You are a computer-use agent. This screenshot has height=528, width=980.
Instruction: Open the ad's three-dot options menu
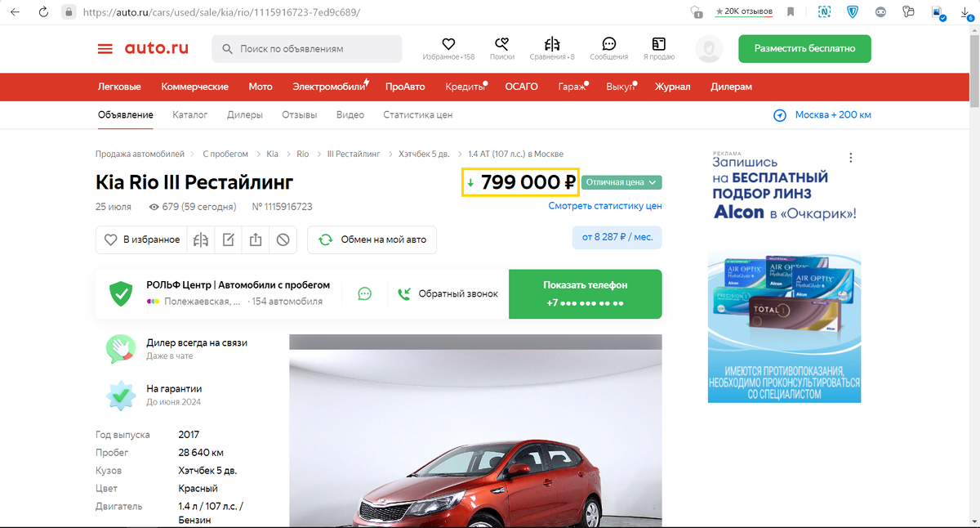pyautogui.click(x=851, y=158)
